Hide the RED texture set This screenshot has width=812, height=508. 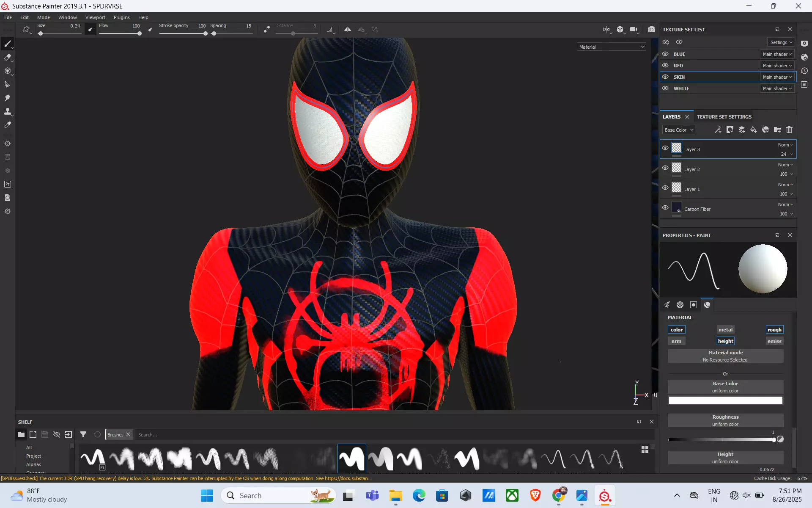click(x=665, y=66)
